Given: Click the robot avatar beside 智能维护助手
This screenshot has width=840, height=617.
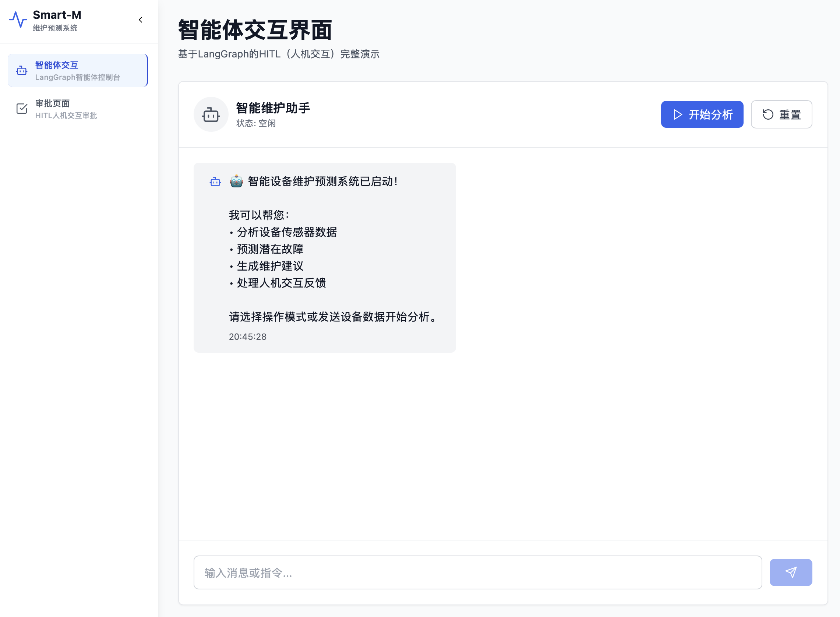Looking at the screenshot, I should (x=211, y=114).
